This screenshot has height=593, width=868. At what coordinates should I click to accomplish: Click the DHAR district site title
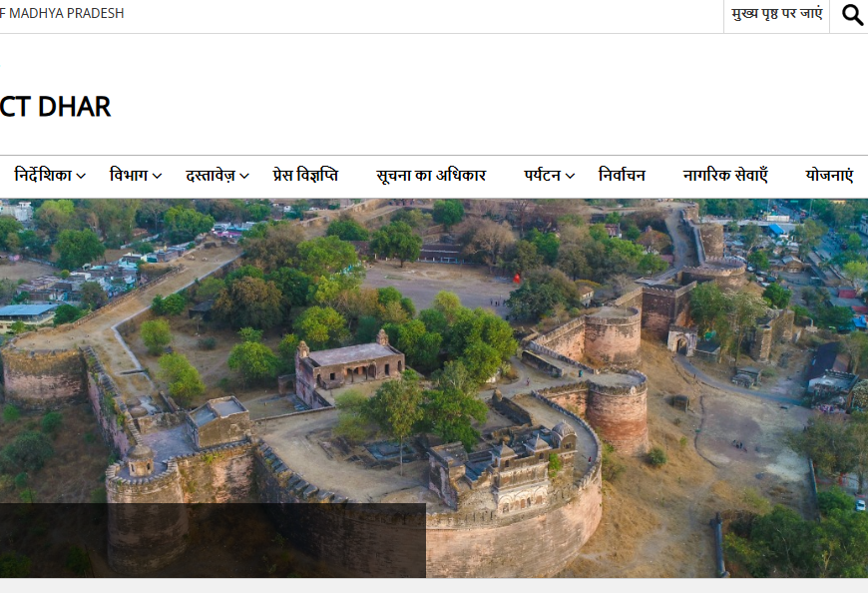click(x=55, y=107)
